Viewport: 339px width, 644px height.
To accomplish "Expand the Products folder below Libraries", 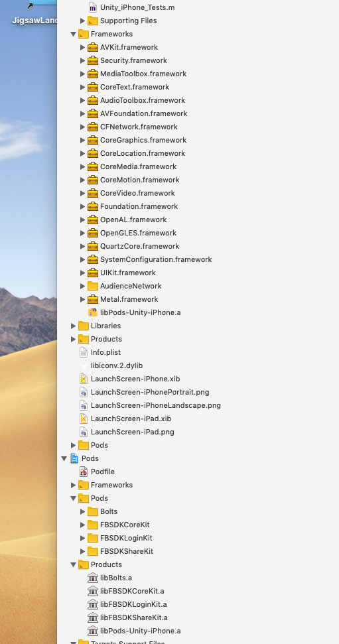I will click(73, 339).
